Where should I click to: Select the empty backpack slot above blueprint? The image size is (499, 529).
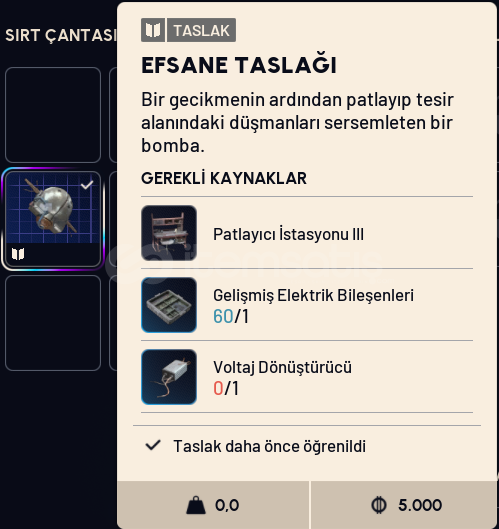(53, 115)
